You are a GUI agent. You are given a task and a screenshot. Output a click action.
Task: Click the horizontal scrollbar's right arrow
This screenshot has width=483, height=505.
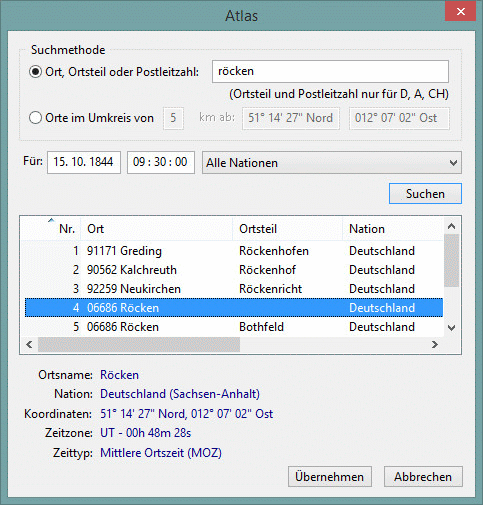[x=435, y=344]
